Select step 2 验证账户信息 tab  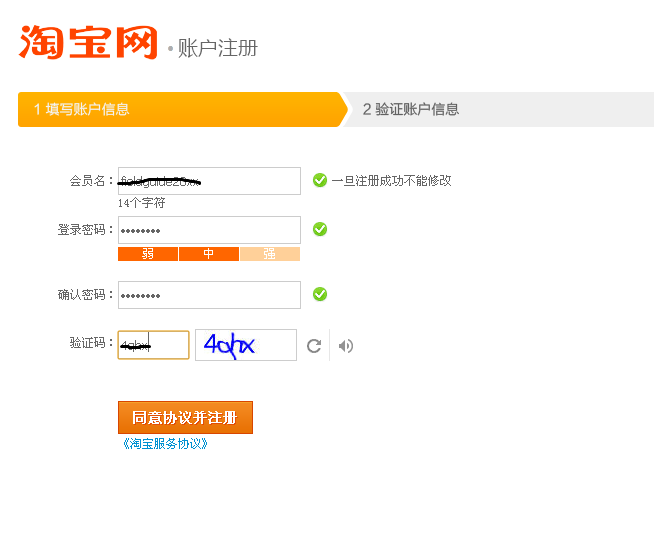coord(498,109)
